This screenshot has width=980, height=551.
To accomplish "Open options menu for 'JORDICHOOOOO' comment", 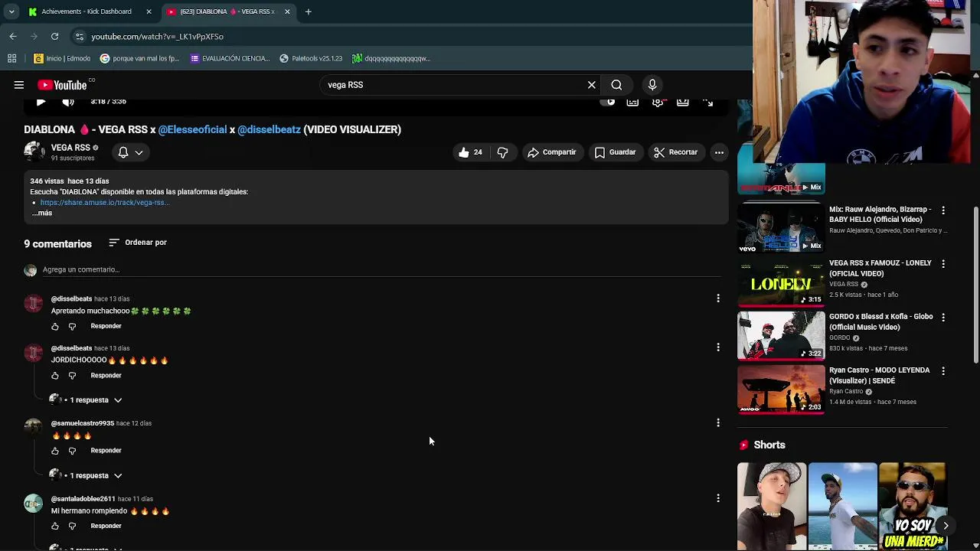I will tap(718, 347).
